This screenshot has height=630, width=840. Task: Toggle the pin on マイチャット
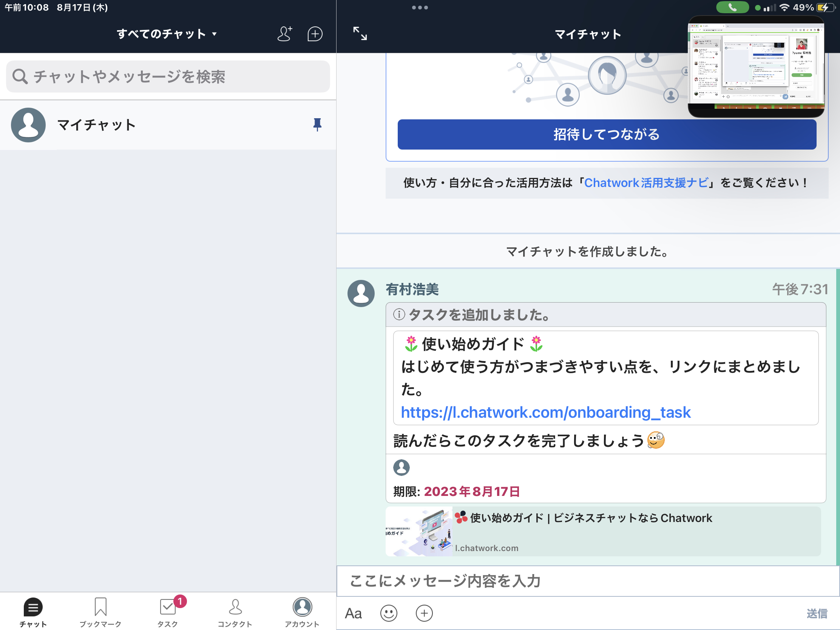[x=317, y=125]
